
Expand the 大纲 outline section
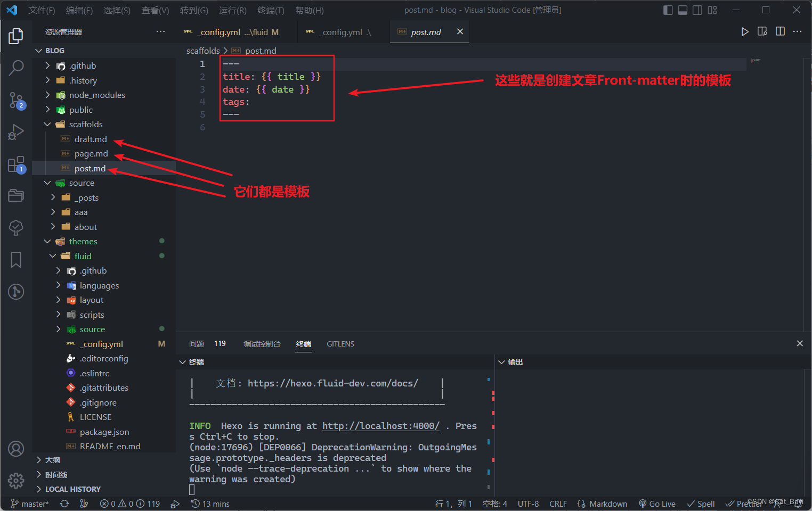[x=104, y=460]
